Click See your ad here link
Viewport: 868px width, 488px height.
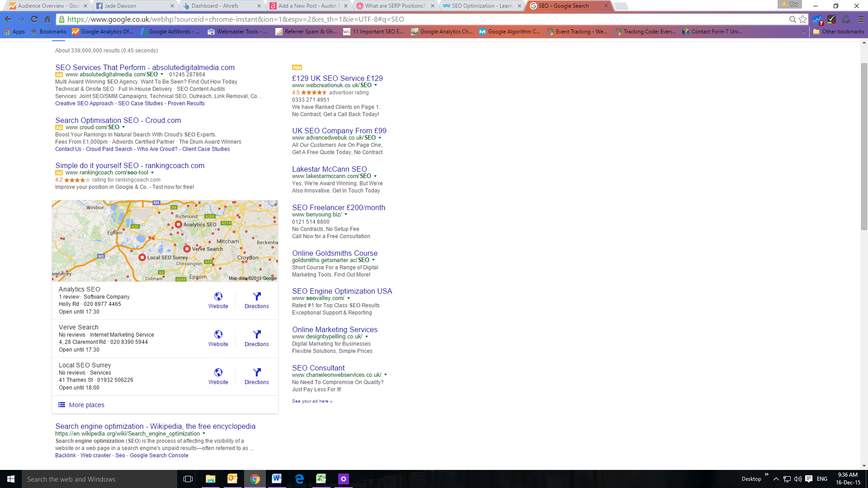(312, 401)
